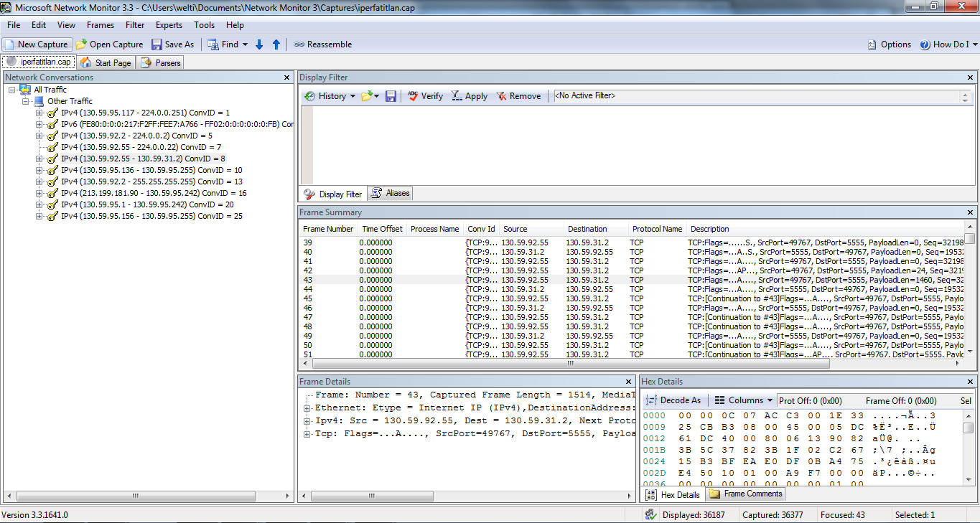
Task: Expand the ConvID = 8 conversation
Action: [x=39, y=159]
